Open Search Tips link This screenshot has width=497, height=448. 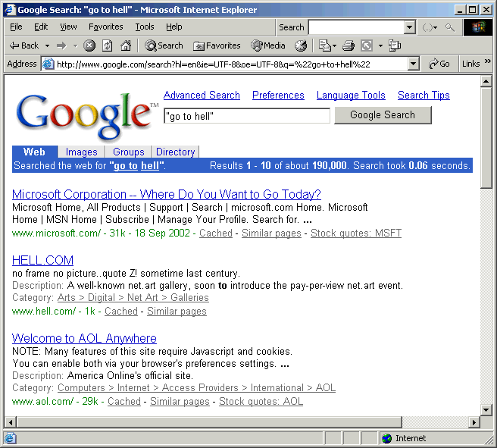[424, 95]
